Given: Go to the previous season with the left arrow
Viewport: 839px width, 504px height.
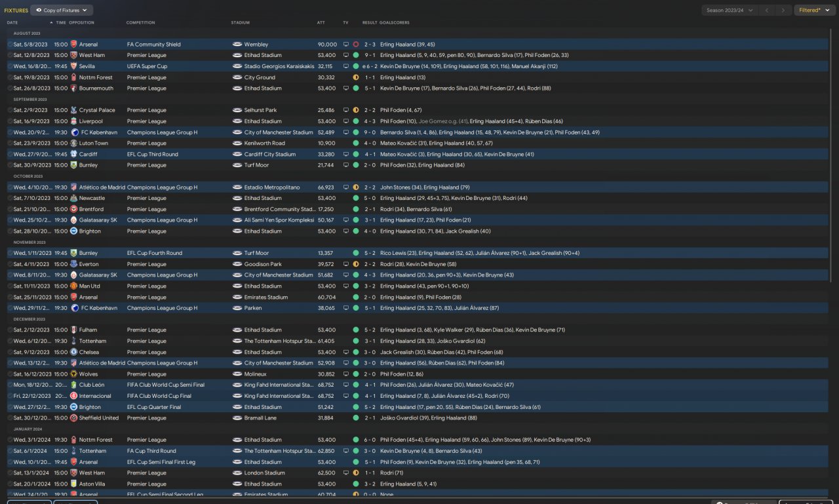Looking at the screenshot, I should (767, 10).
